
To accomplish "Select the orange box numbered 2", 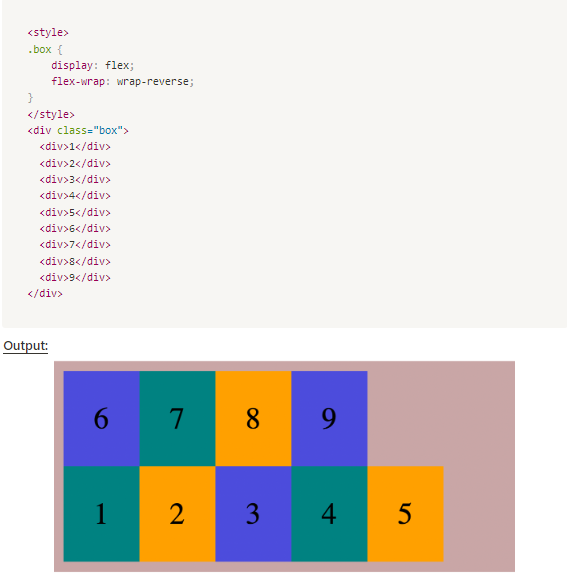I will pyautogui.click(x=177, y=514).
